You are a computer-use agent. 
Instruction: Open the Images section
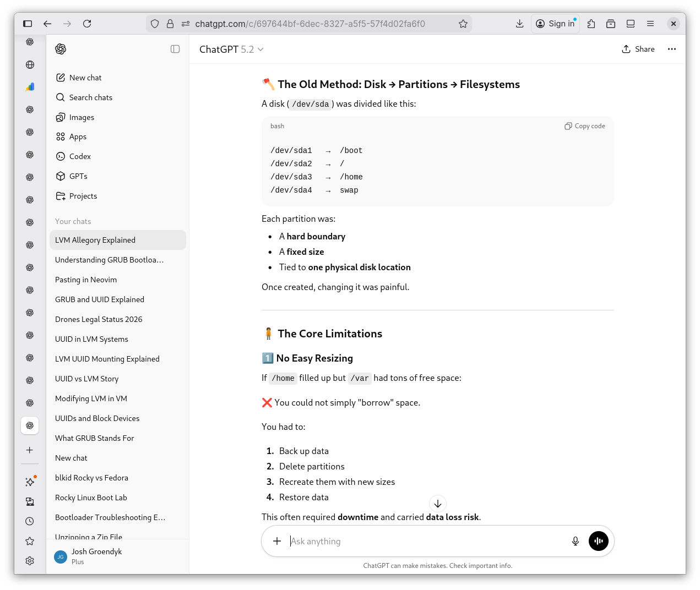tap(82, 117)
